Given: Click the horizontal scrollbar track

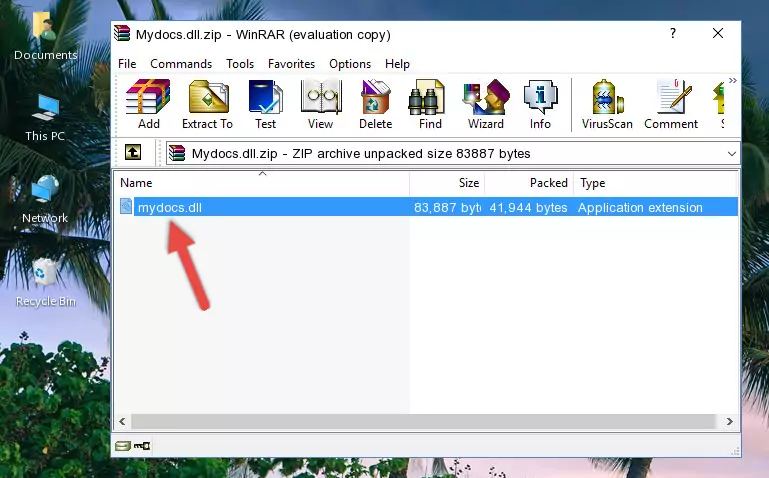Looking at the screenshot, I should click(423, 421).
